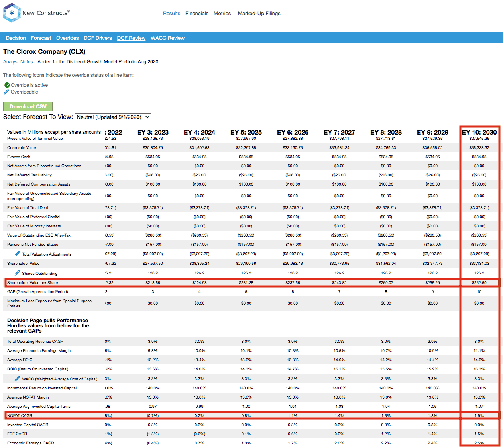Image resolution: width=503 pixels, height=448 pixels.
Task: Click Average Economic Earnings Margin value 11.1%
Action: click(x=479, y=351)
